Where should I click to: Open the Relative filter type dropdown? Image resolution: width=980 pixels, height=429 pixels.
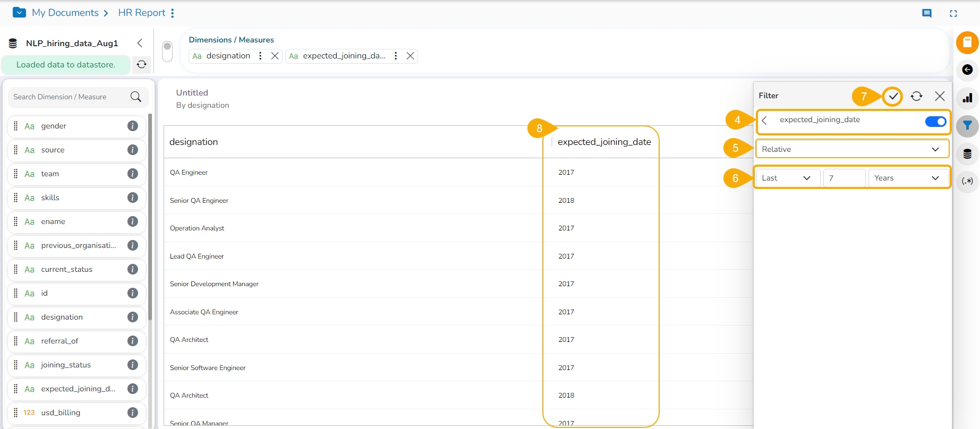coord(851,149)
